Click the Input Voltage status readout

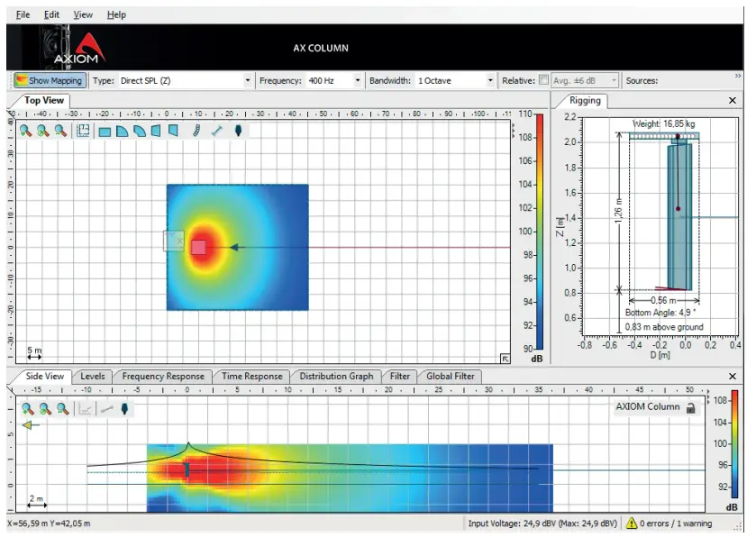pyautogui.click(x=542, y=523)
